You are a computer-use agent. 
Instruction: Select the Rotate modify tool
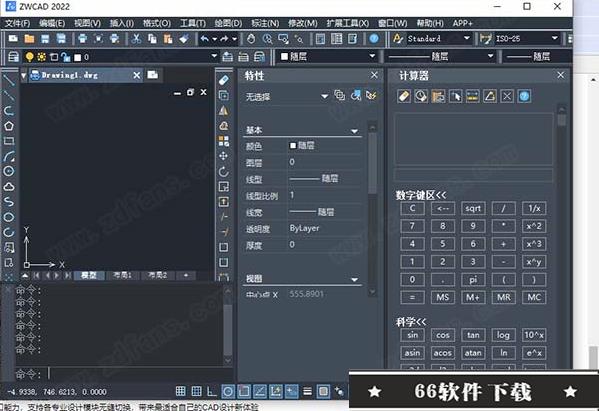(x=223, y=171)
